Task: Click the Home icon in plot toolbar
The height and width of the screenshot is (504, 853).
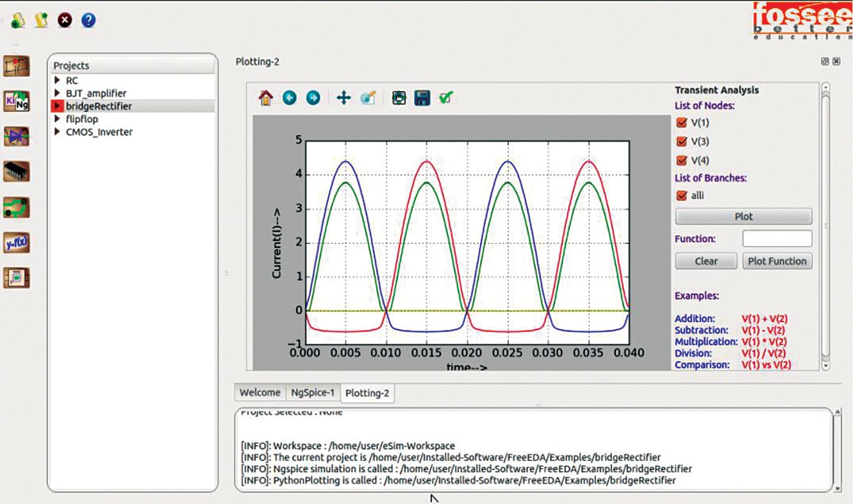Action: 266,98
